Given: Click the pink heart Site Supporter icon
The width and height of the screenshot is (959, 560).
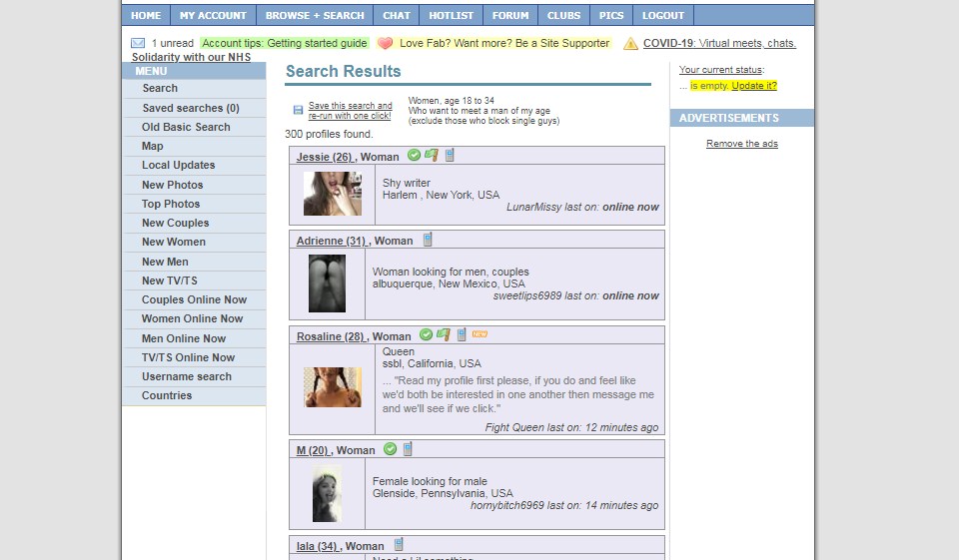Looking at the screenshot, I should (385, 44).
